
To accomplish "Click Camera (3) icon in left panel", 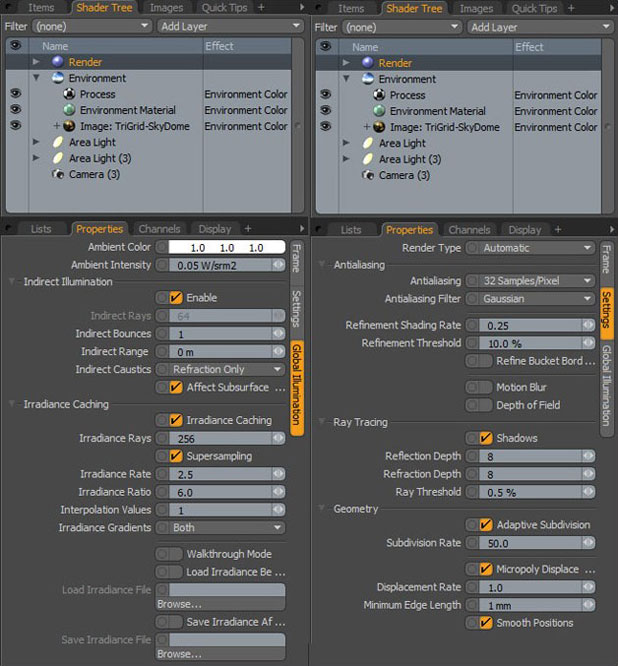I will (58, 174).
